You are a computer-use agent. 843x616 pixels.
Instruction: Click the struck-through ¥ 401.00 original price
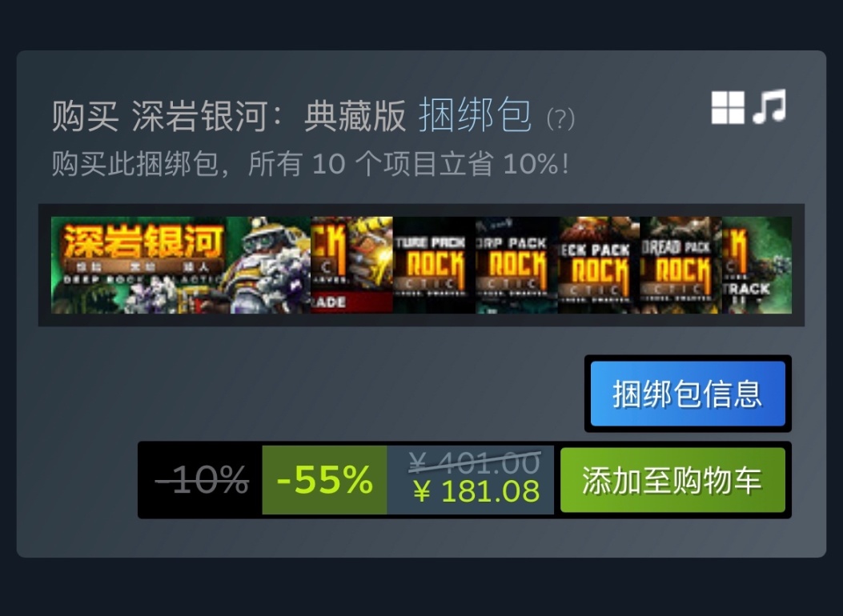[474, 462]
